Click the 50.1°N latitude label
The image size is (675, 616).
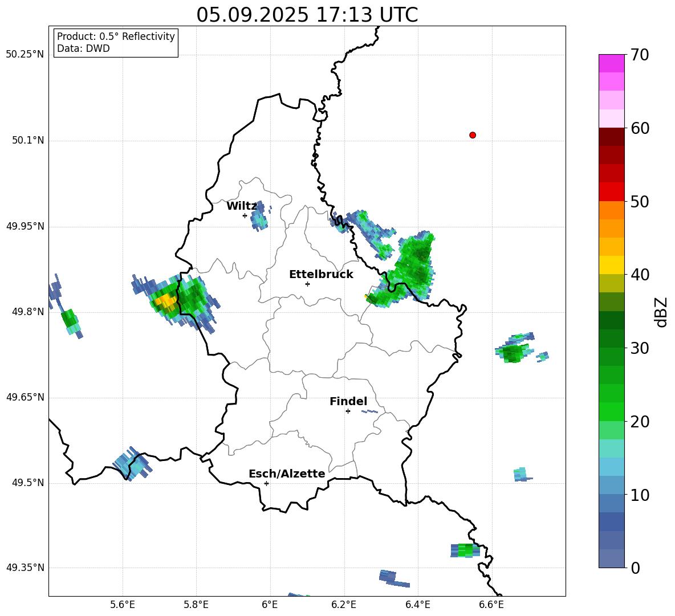point(28,141)
